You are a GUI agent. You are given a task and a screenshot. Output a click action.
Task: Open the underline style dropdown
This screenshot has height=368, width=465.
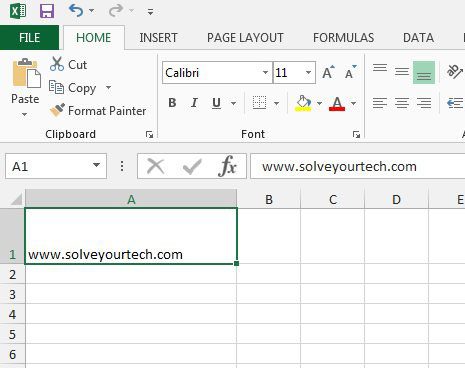233,103
